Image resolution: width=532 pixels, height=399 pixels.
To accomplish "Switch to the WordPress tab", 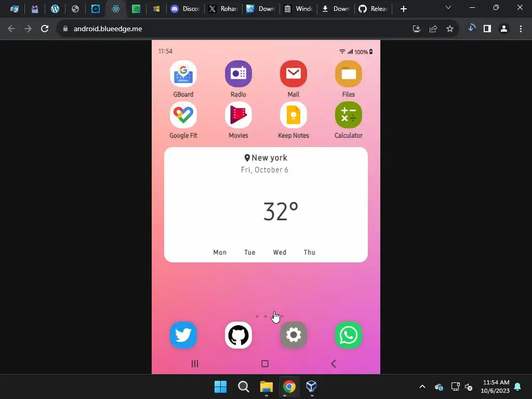I will click(55, 9).
